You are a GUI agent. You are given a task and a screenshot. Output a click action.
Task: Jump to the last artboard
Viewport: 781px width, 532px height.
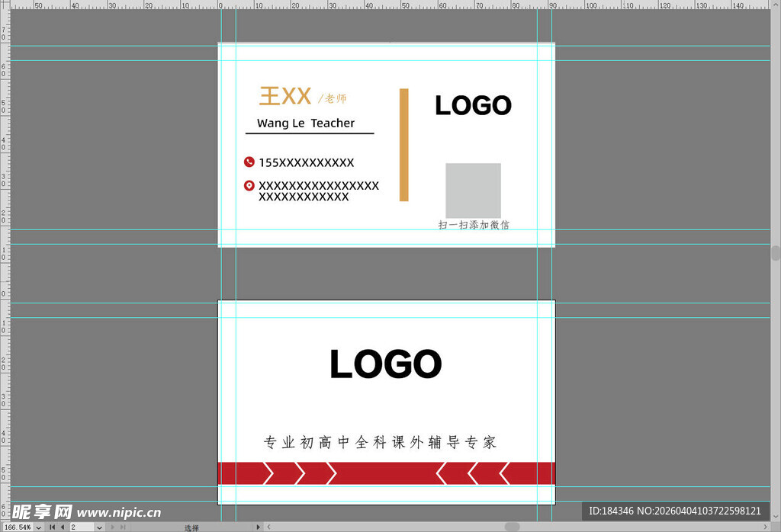(123, 527)
